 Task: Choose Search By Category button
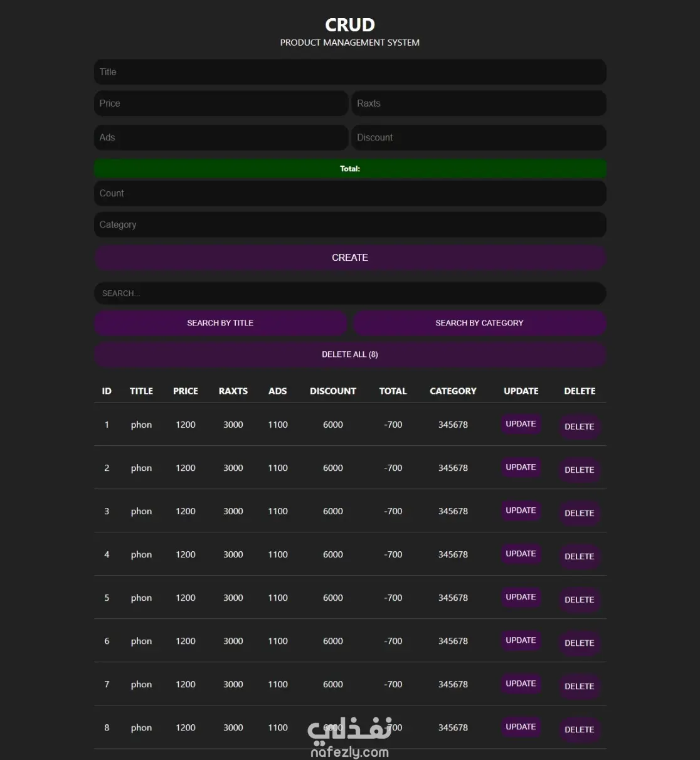(480, 323)
